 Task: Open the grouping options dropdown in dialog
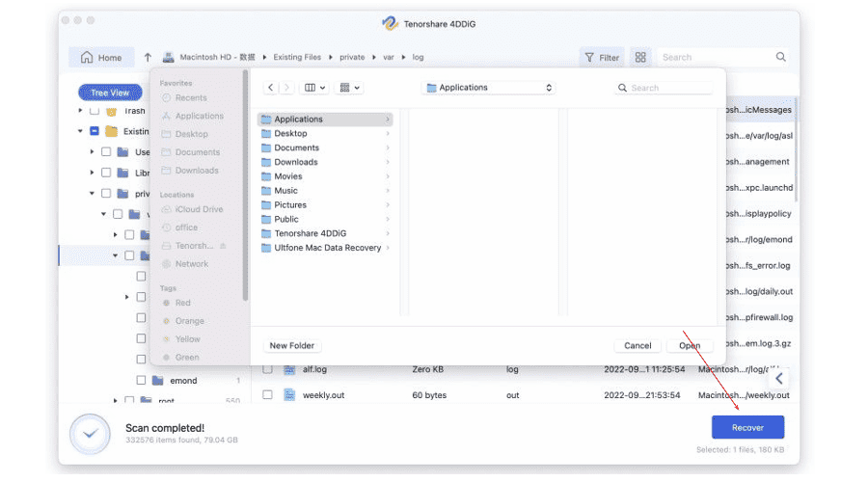pos(349,88)
